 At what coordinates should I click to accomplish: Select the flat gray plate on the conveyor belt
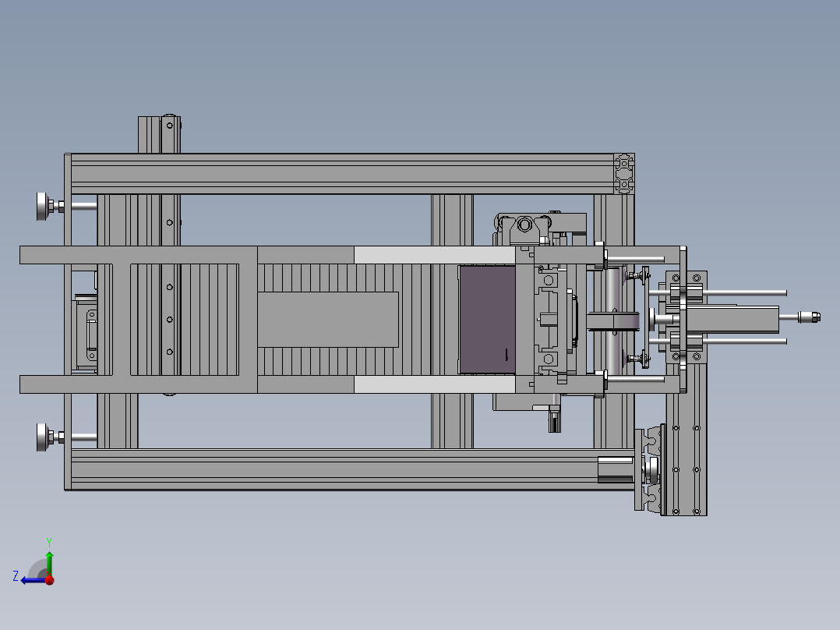coord(328,320)
